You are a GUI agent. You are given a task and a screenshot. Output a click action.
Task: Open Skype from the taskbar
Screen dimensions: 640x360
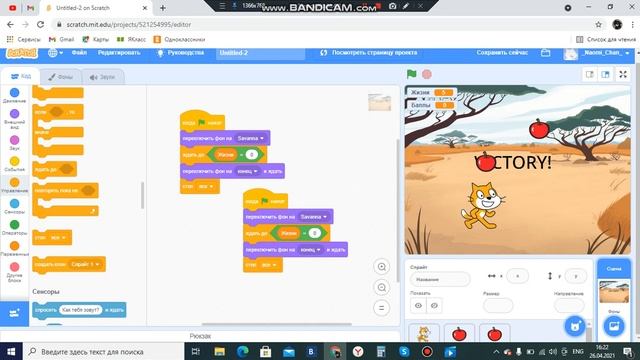click(x=404, y=351)
